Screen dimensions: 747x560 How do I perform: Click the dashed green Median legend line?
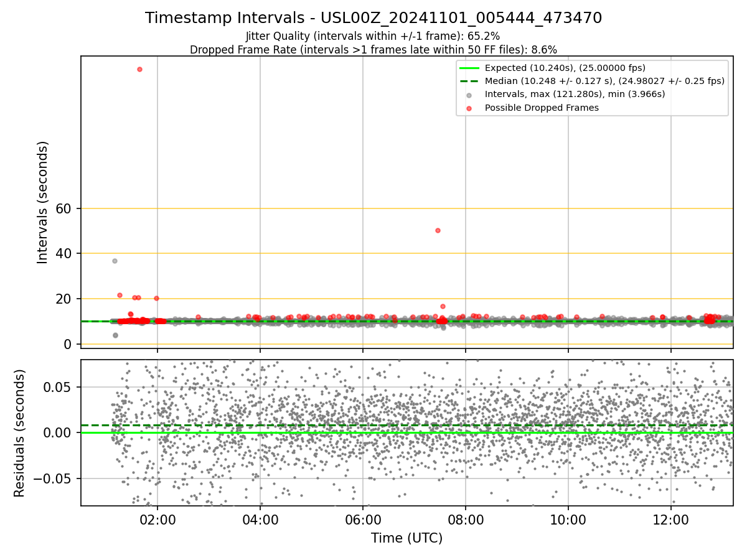click(x=469, y=81)
